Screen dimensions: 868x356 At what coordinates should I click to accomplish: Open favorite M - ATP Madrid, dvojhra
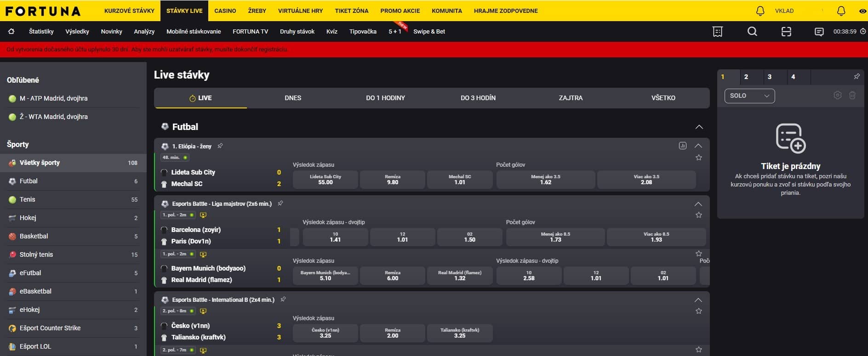click(x=74, y=98)
